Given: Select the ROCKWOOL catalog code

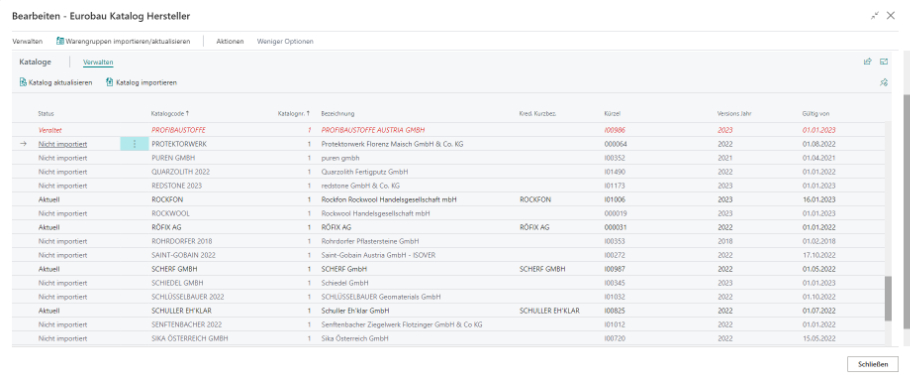Looking at the screenshot, I should [170, 214].
